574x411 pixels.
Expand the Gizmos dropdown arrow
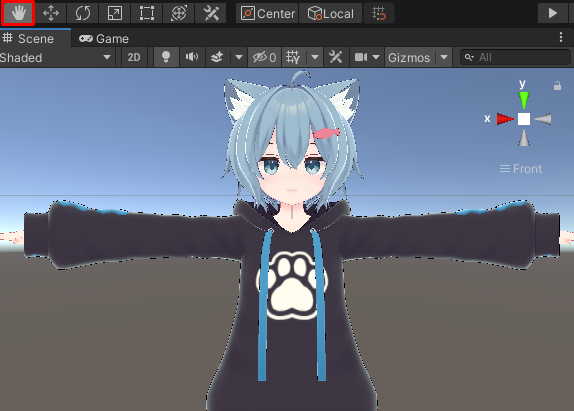tap(444, 57)
